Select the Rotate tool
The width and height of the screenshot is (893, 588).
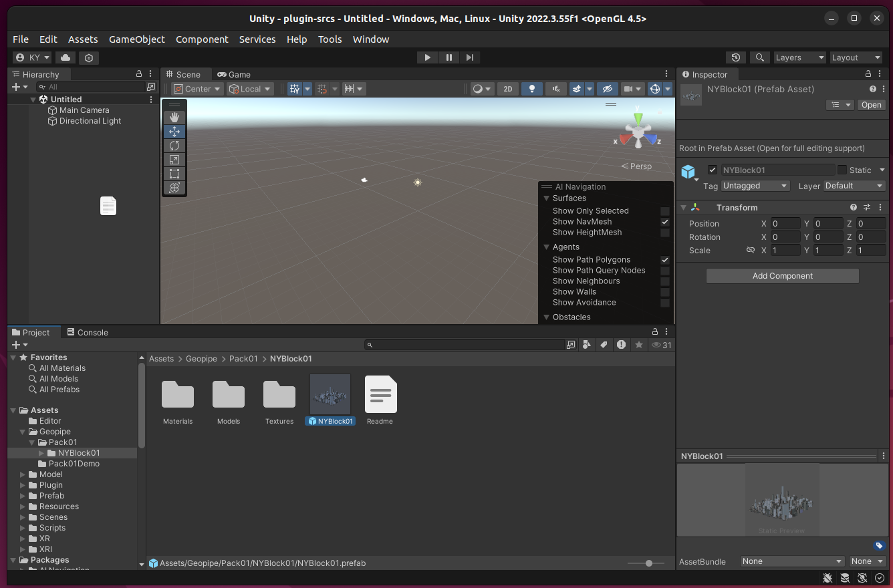pyautogui.click(x=174, y=146)
